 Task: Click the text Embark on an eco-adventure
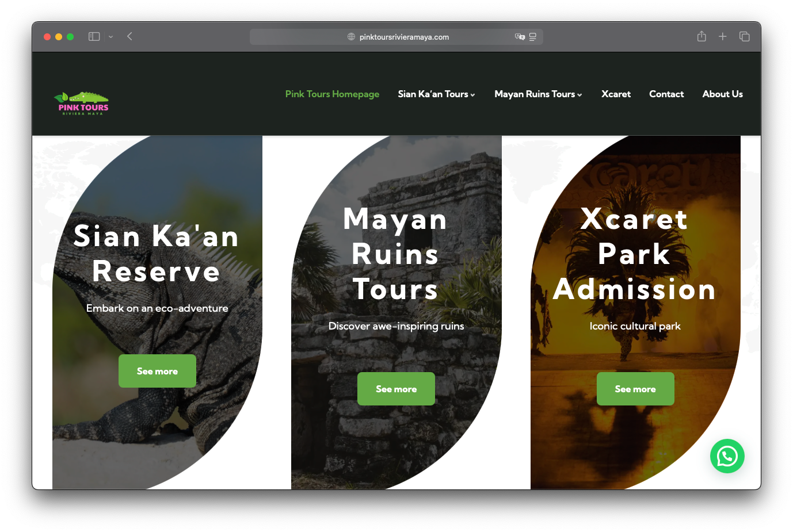157,308
